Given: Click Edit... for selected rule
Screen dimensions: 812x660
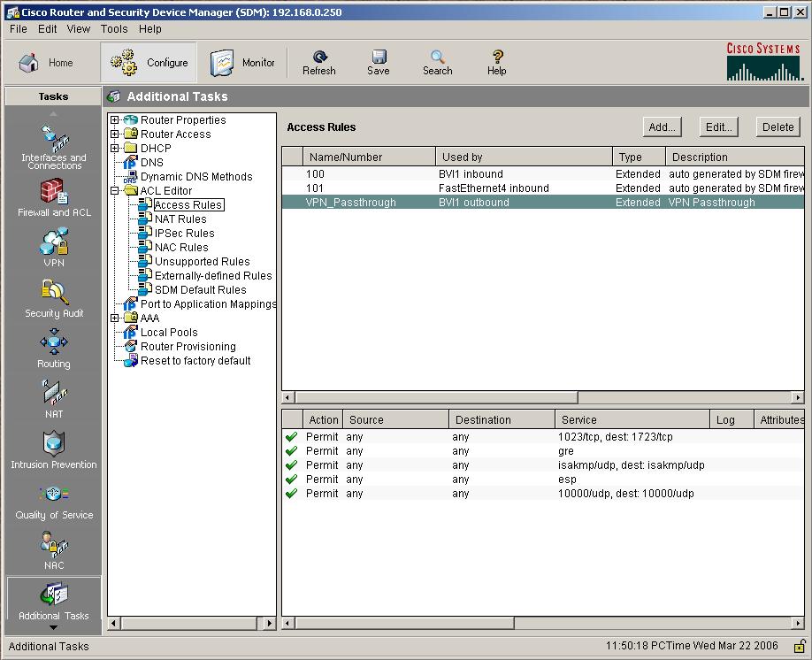Looking at the screenshot, I should (x=718, y=127).
